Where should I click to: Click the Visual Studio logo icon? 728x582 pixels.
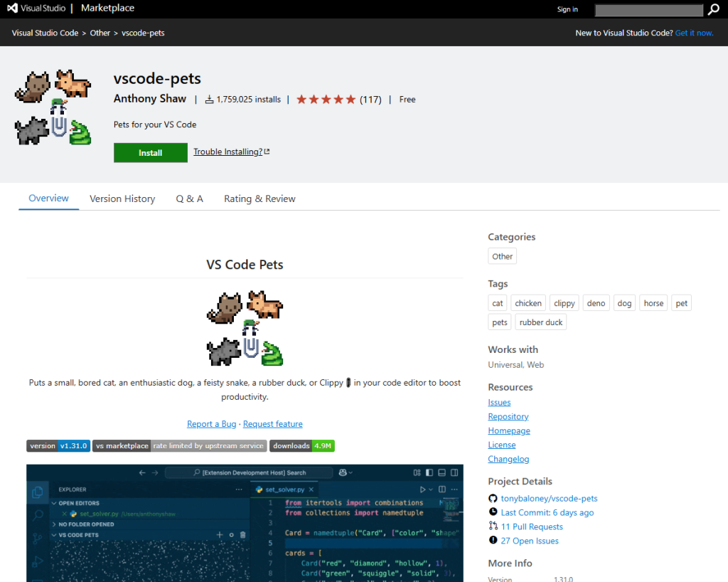[13, 8]
